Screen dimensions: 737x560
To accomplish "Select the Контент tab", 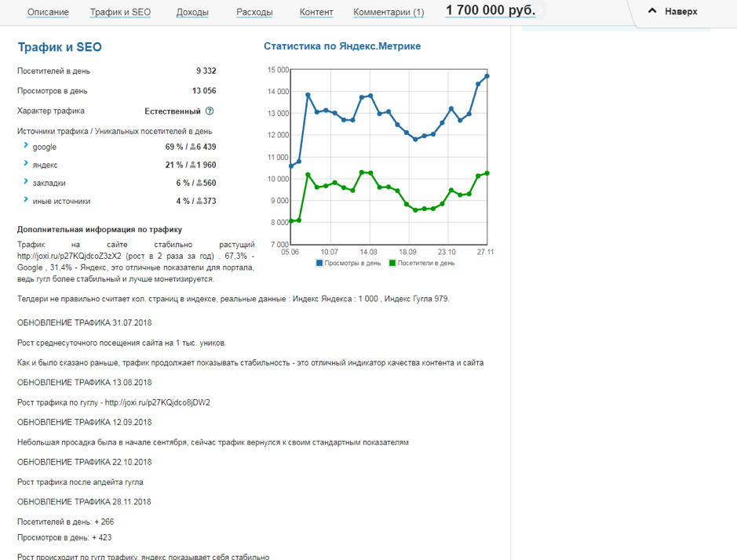I will (x=316, y=13).
